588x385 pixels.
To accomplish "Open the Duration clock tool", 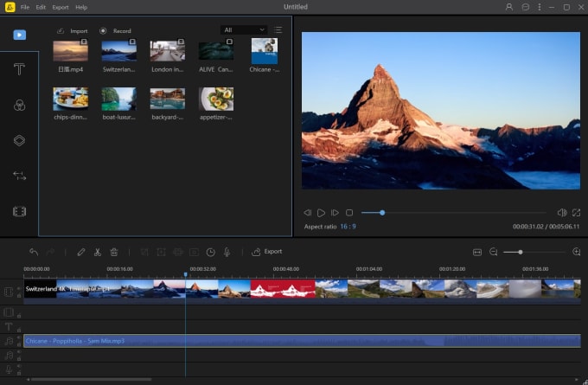I will (211, 252).
